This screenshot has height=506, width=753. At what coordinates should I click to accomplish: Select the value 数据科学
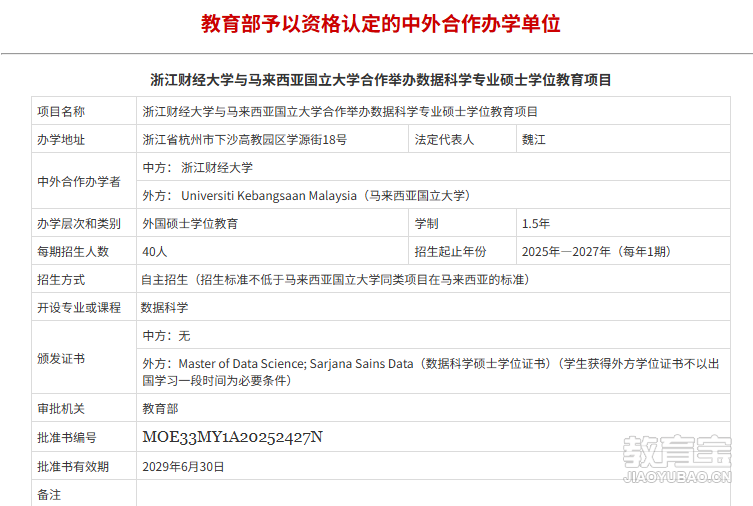point(164,307)
